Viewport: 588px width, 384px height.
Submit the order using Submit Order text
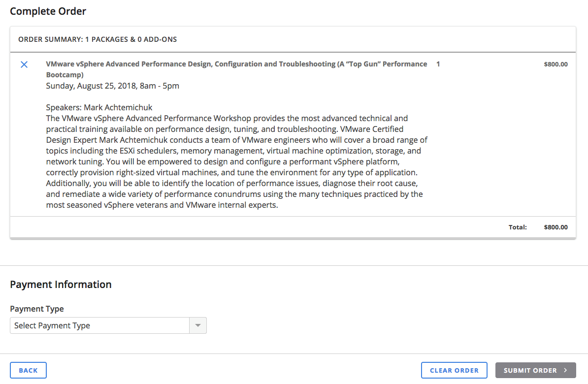pos(530,371)
